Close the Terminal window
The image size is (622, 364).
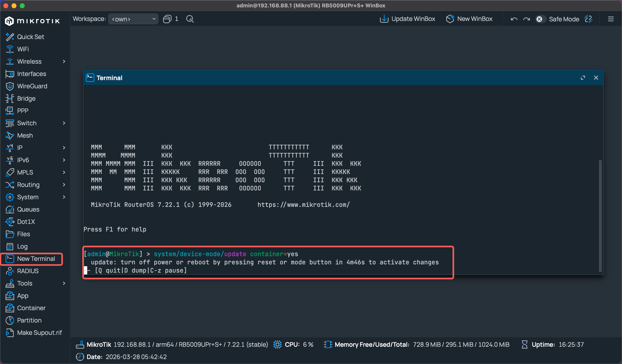point(596,78)
